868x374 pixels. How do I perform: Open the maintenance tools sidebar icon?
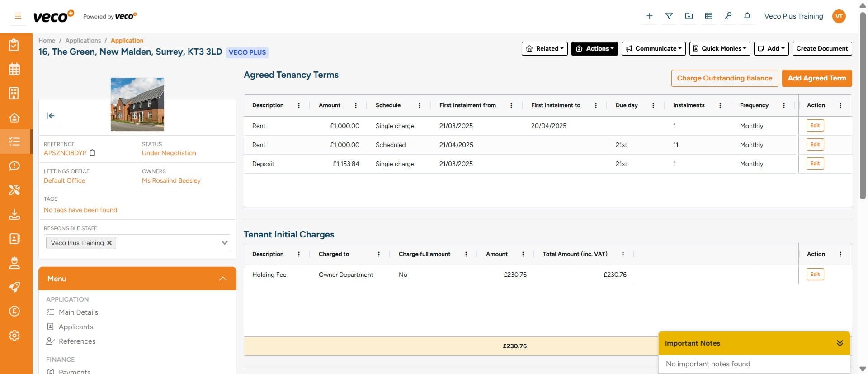pos(14,190)
